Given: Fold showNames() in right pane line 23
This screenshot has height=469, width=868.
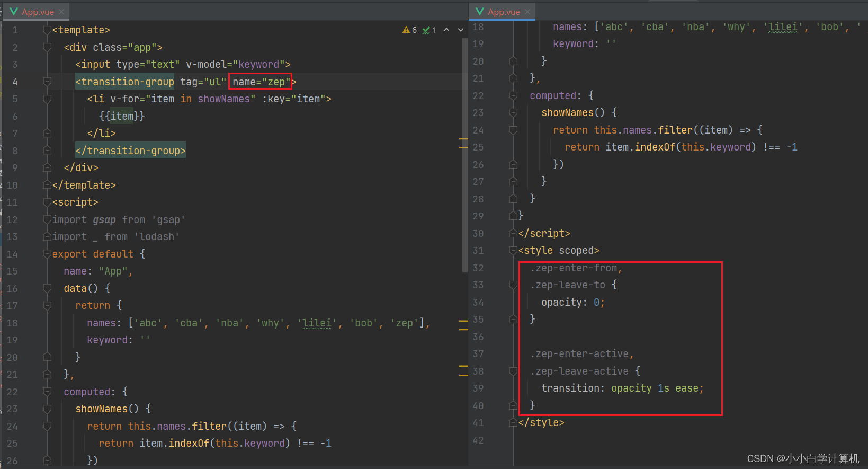Looking at the screenshot, I should 513,113.
